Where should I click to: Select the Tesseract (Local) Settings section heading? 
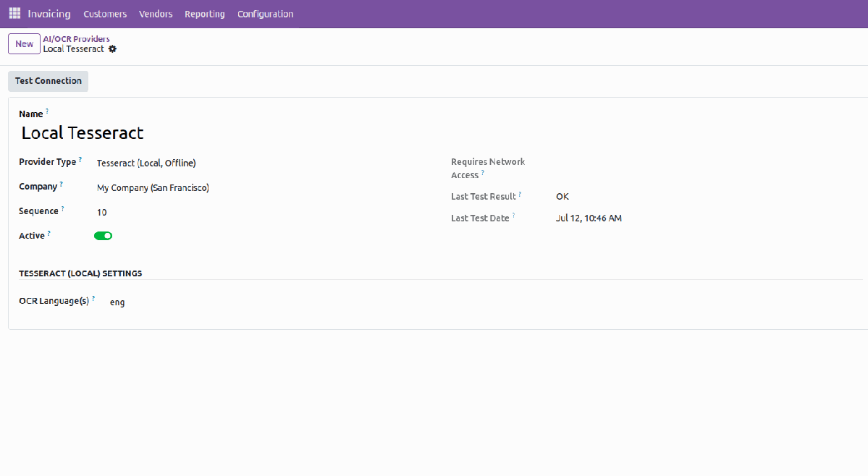tap(80, 273)
